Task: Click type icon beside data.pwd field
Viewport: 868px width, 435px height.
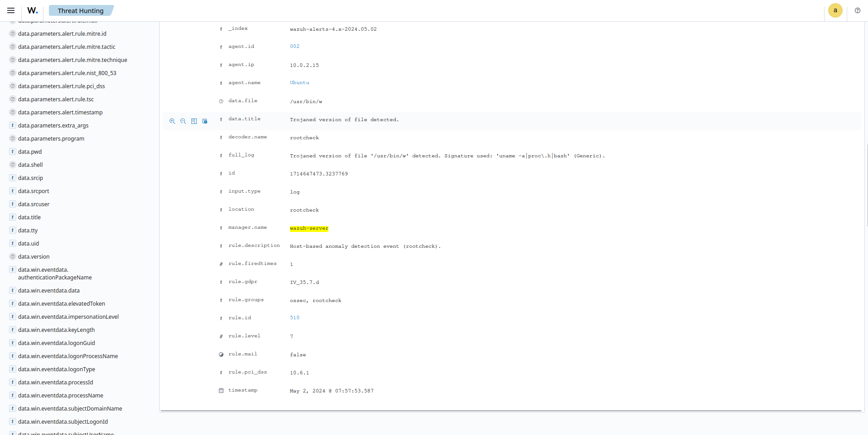Action: [13, 151]
